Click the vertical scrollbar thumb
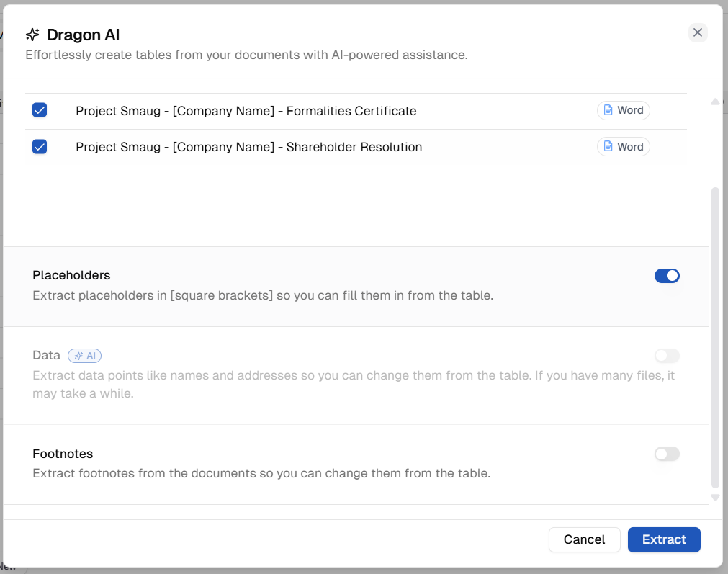The width and height of the screenshot is (728, 574). click(x=715, y=338)
